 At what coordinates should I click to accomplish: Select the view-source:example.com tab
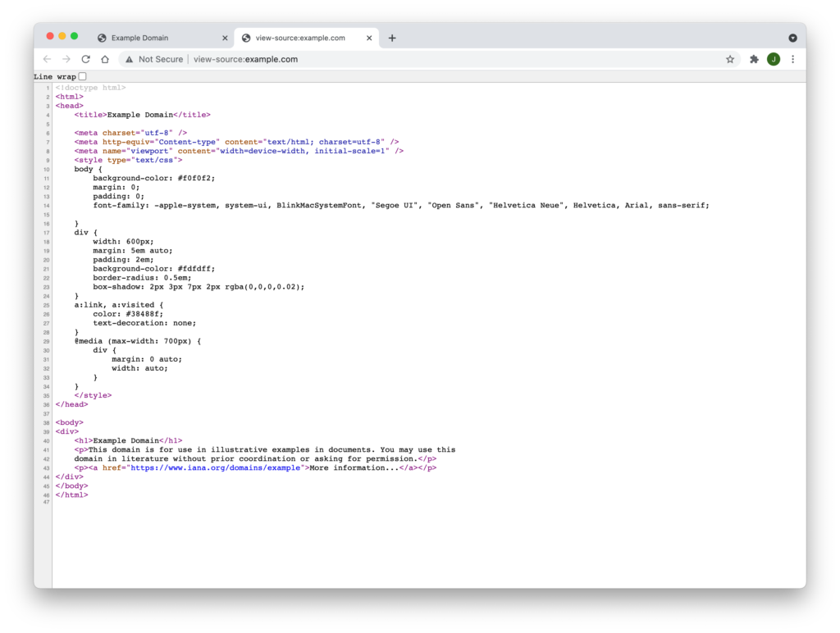307,38
